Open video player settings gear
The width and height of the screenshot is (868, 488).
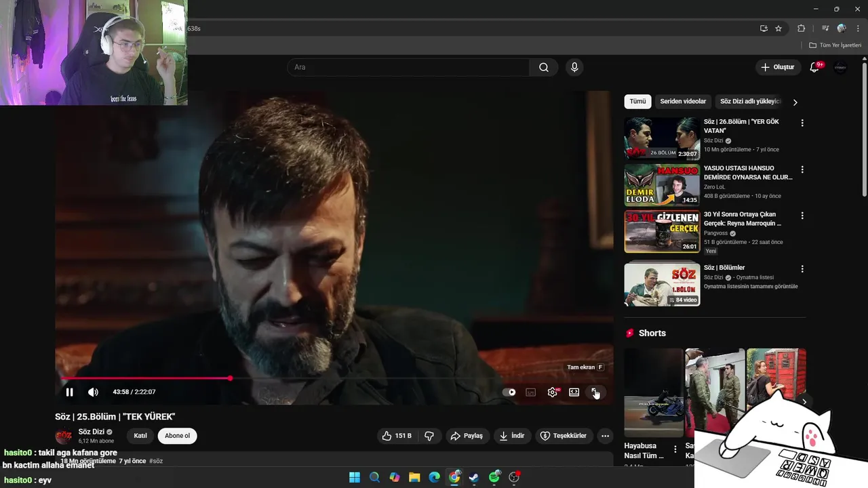[553, 392]
